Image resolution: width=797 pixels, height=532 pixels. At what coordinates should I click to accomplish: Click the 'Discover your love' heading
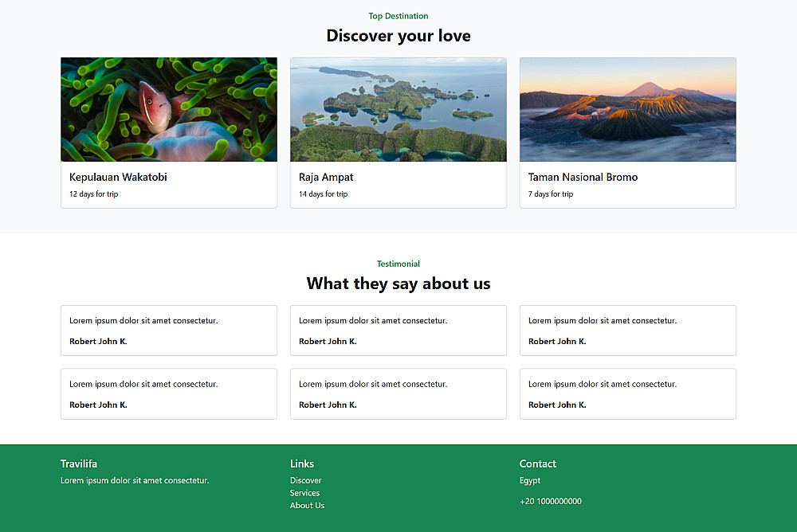[x=398, y=36]
